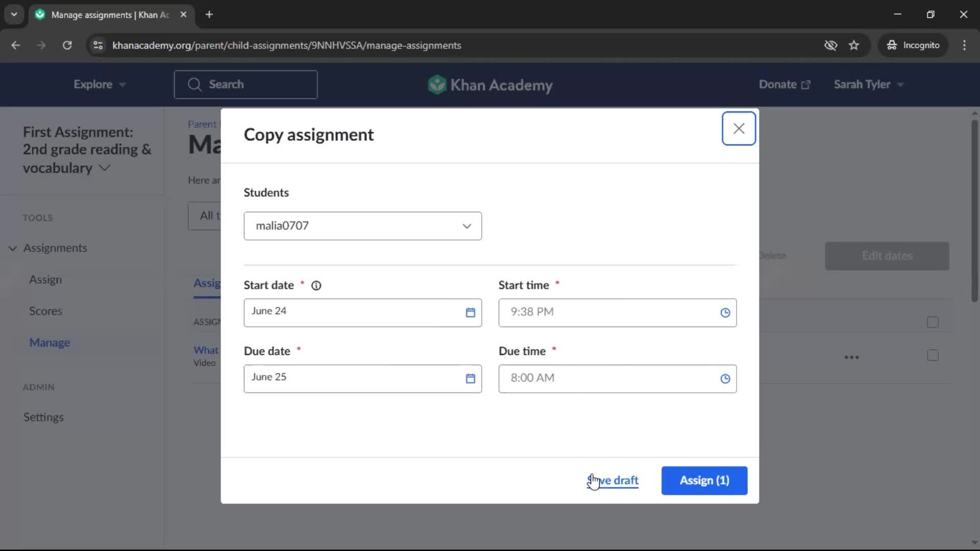The image size is (980, 551).
Task: Save the assignment as draft
Action: [612, 481]
